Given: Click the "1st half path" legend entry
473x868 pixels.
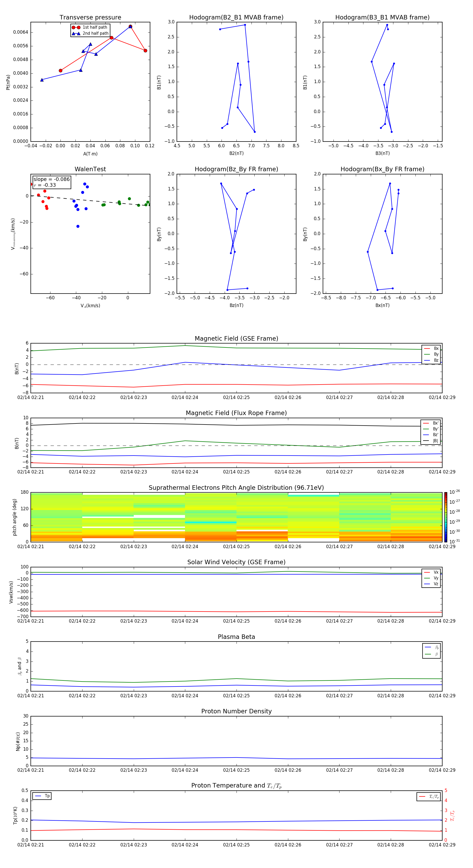Looking at the screenshot, I should click(x=90, y=27).
